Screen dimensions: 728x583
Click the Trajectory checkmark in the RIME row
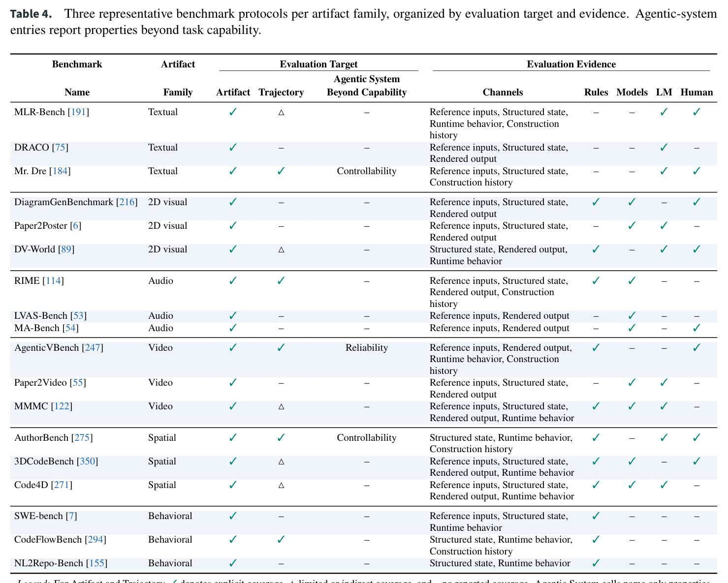coord(281,281)
